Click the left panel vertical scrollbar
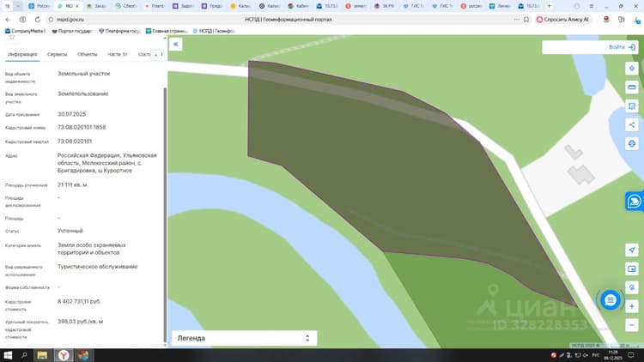The height and width of the screenshot is (362, 644). 166,214
